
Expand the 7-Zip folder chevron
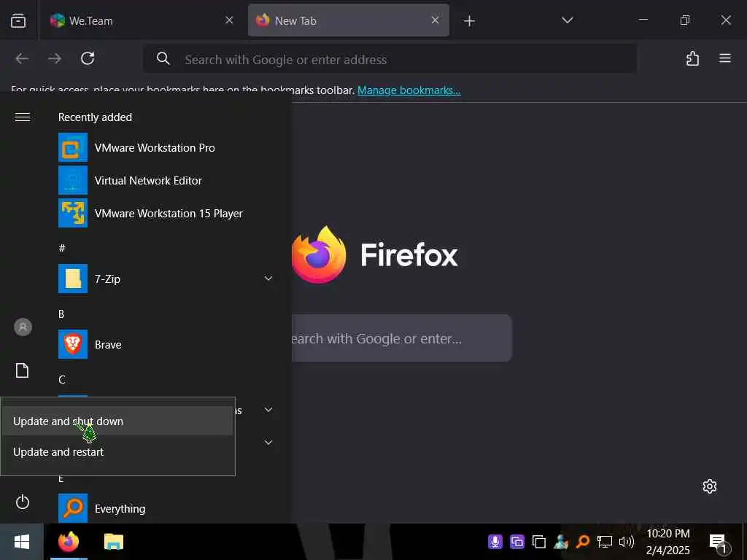click(x=268, y=279)
